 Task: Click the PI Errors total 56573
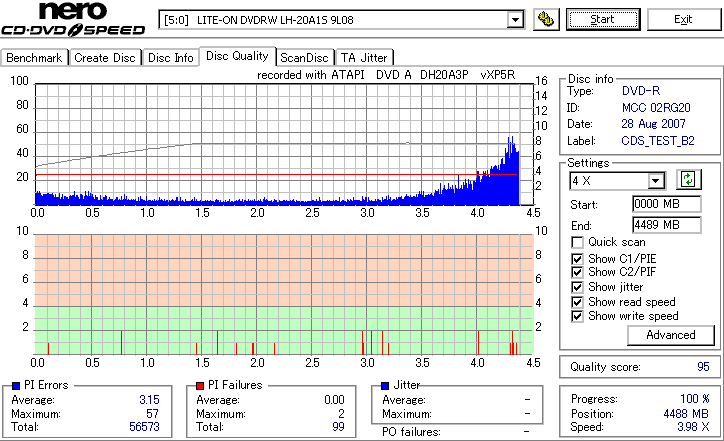click(144, 427)
